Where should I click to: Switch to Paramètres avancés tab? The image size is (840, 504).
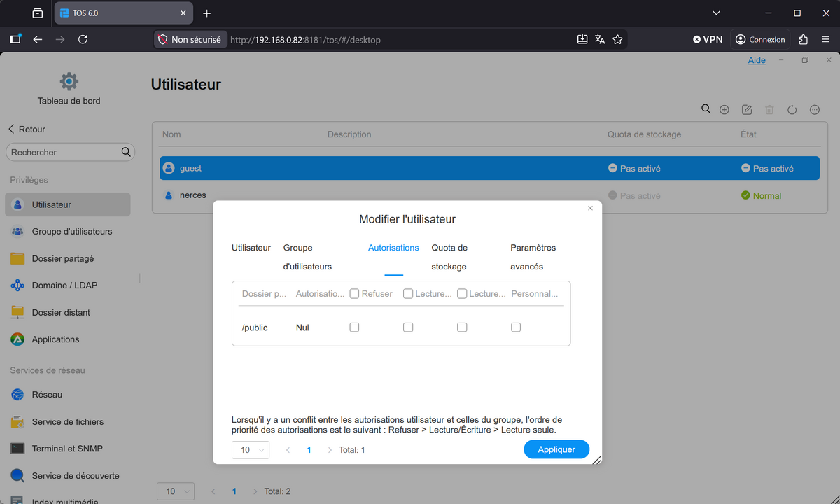[x=533, y=257]
